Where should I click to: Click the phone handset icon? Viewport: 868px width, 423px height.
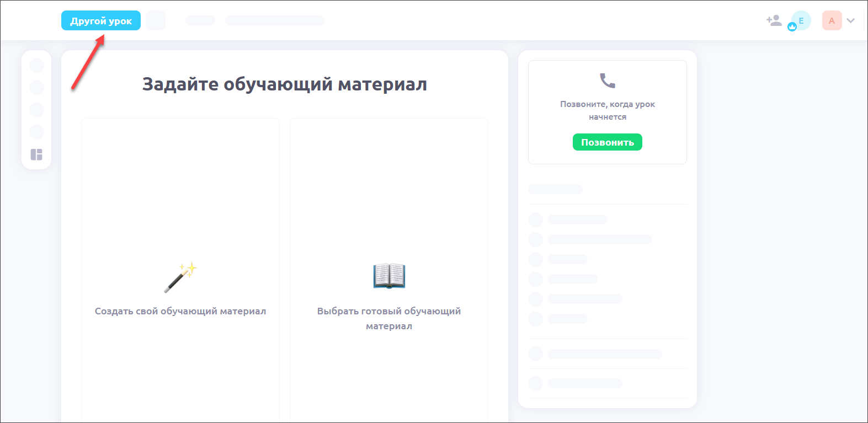[x=607, y=81]
